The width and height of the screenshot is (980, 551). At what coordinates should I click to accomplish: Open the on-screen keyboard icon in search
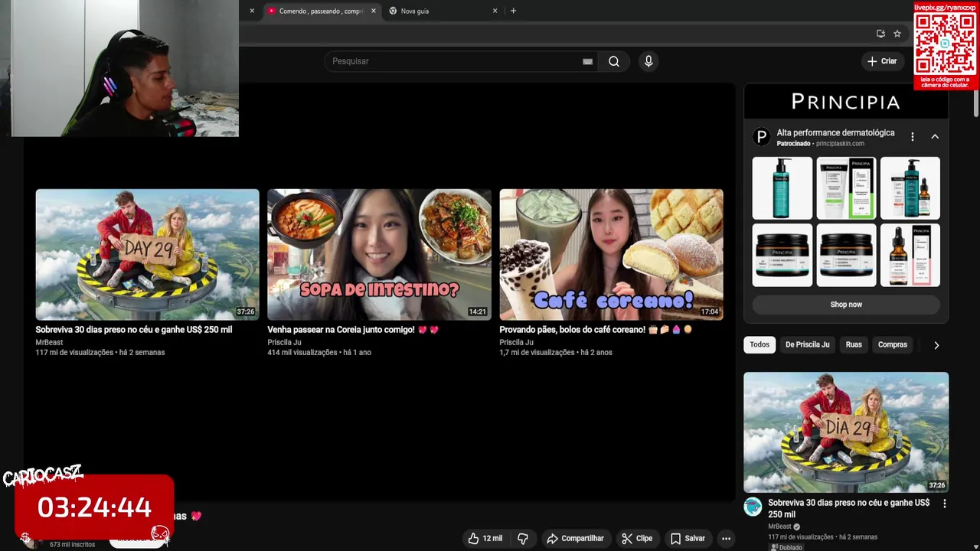(587, 61)
